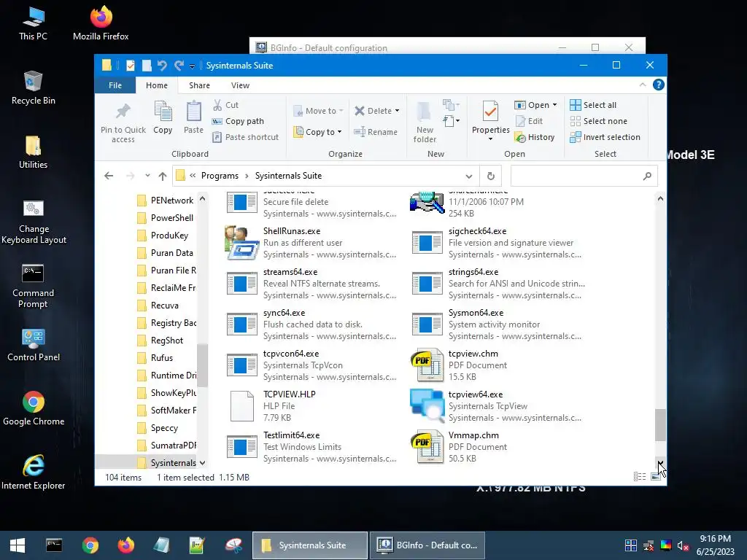Click the Help question mark icon

point(659,85)
